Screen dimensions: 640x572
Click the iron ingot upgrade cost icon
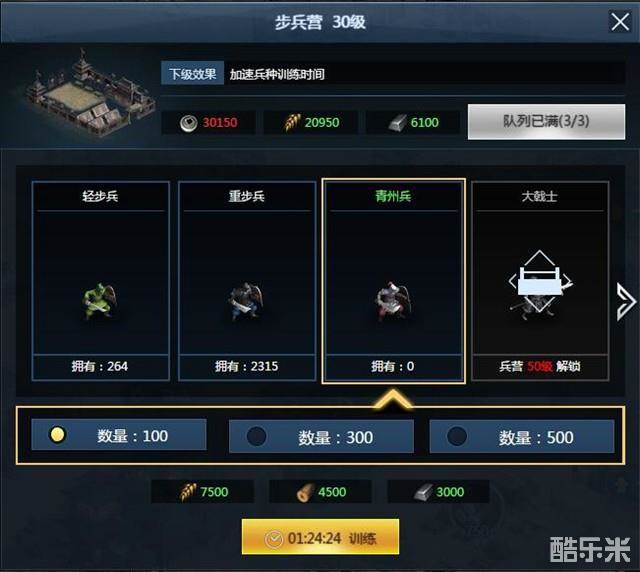pyautogui.click(x=397, y=123)
